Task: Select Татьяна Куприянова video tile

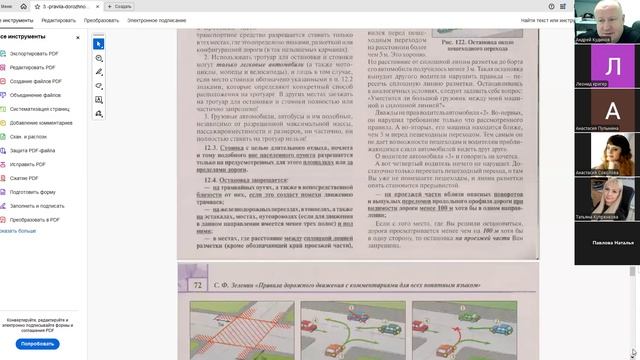Action: pyautogui.click(x=607, y=199)
